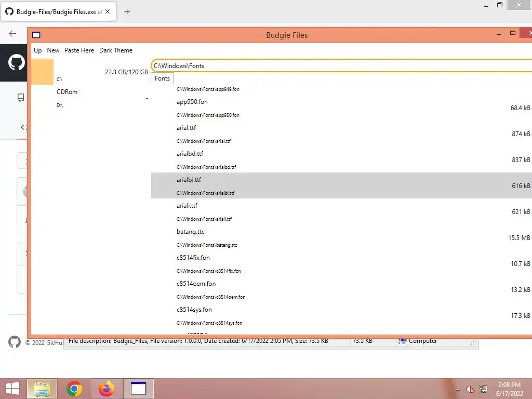
Task: Show hidden tray icons
Action: [458, 389]
